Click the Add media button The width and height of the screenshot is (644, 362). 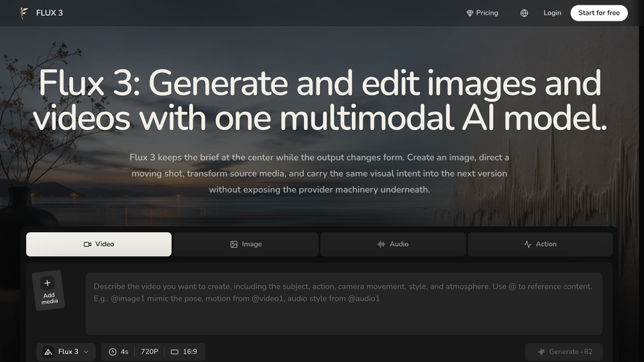(48, 290)
